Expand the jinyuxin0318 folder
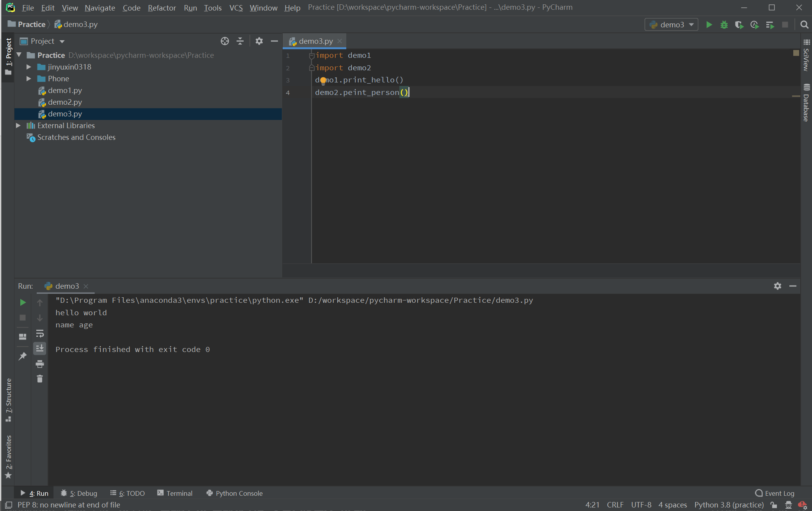812x511 pixels. (28, 67)
